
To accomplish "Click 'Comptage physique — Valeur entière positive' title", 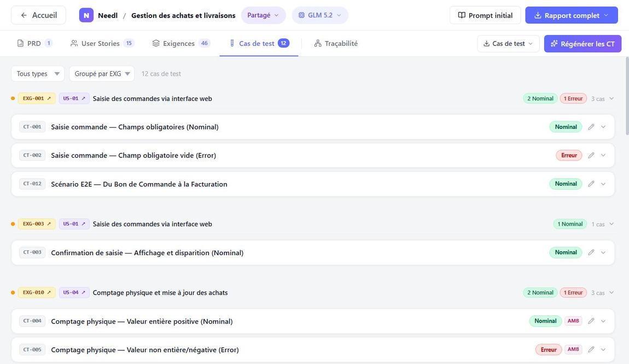I will click(142, 321).
